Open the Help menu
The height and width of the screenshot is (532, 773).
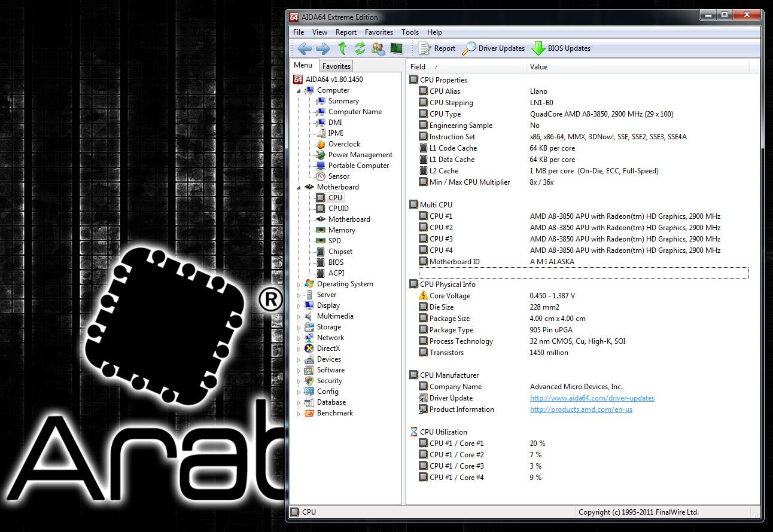(434, 32)
